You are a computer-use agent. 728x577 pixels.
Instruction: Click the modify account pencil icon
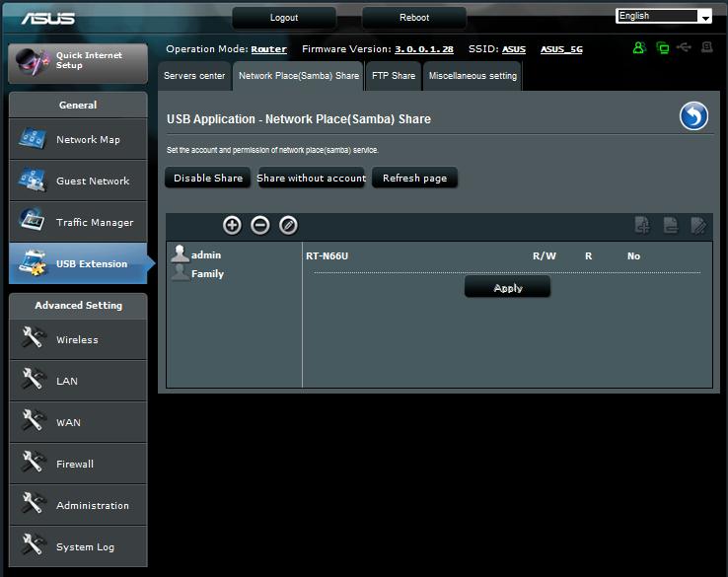coord(288,225)
